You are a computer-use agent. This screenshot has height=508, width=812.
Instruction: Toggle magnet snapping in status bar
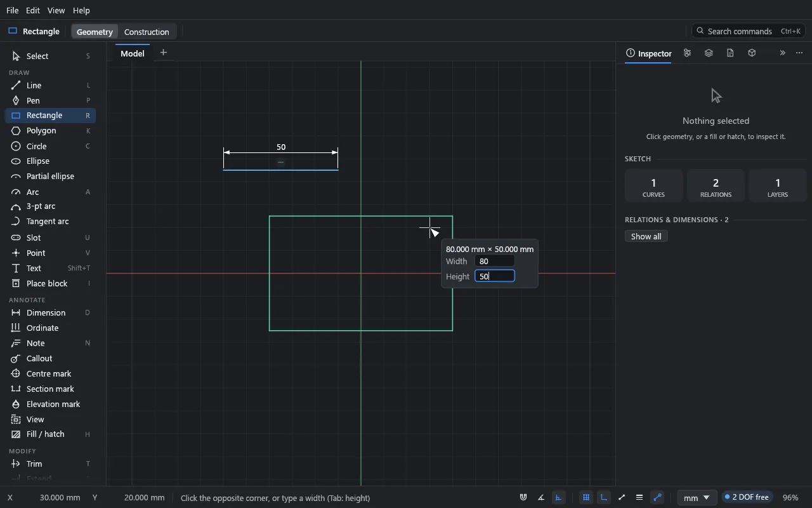pyautogui.click(x=523, y=498)
